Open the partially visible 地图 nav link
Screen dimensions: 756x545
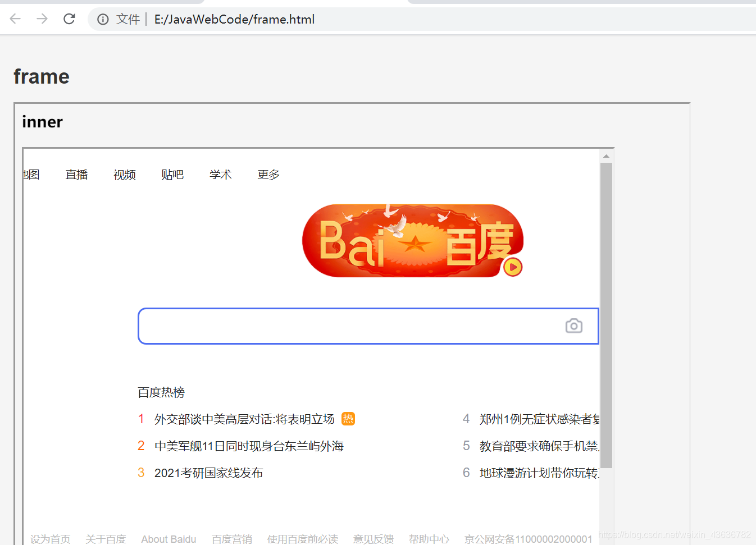[31, 175]
